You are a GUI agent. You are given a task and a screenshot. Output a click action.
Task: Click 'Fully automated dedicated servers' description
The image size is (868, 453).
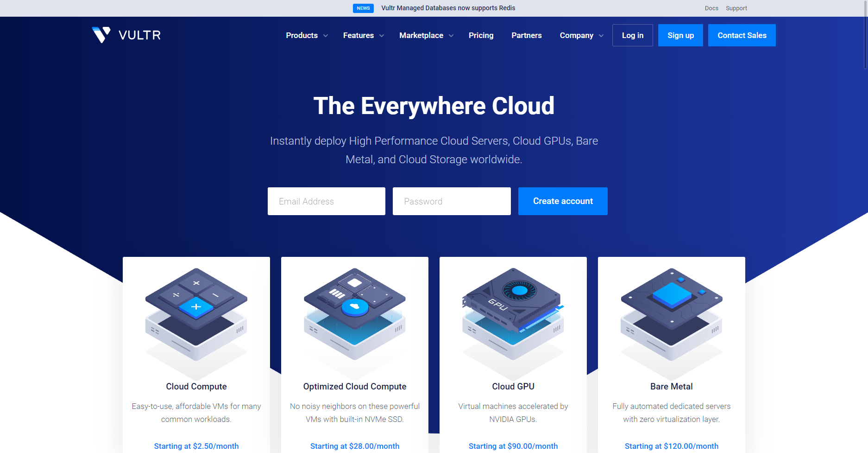[x=672, y=413]
